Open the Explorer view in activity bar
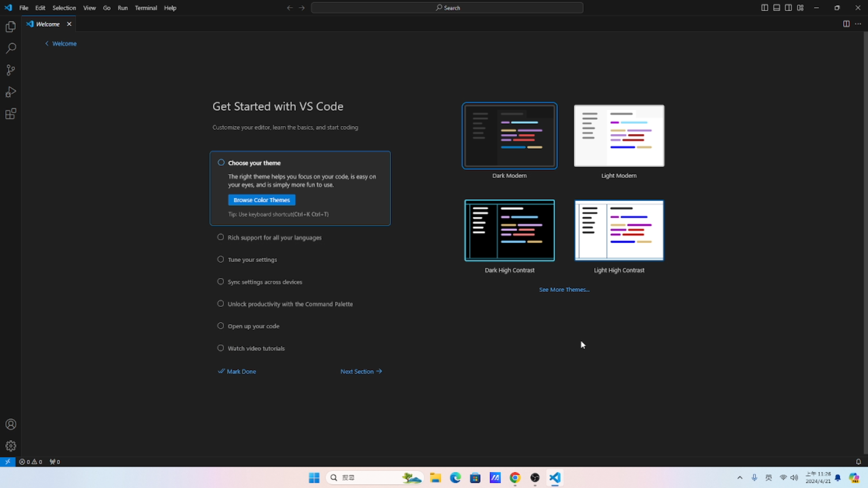The height and width of the screenshot is (488, 868). pos(10,27)
